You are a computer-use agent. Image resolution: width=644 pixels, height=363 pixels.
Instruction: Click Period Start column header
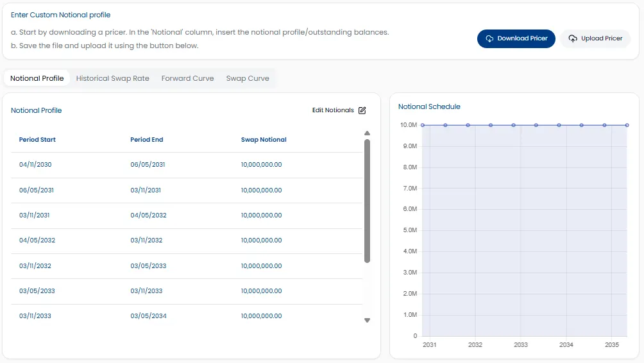[37, 140]
